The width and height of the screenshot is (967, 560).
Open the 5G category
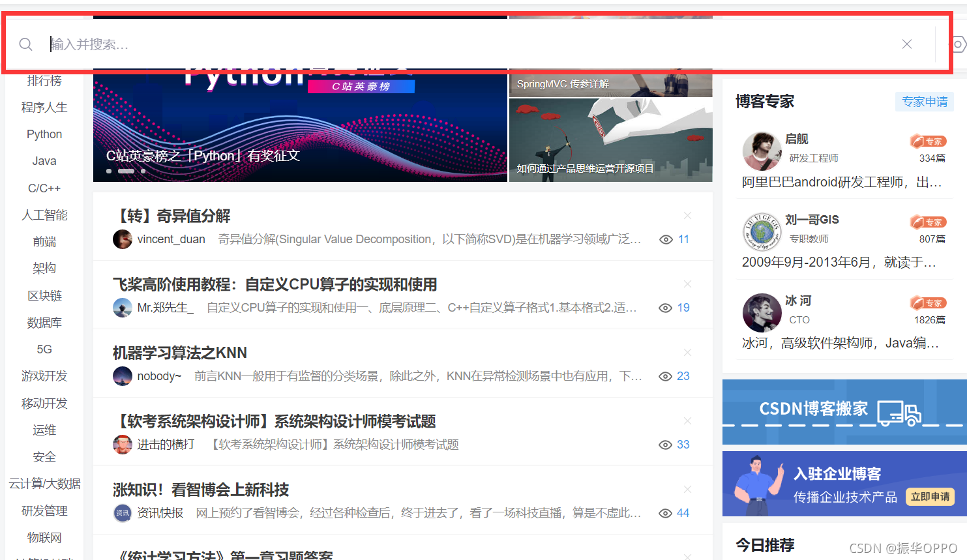(44, 349)
